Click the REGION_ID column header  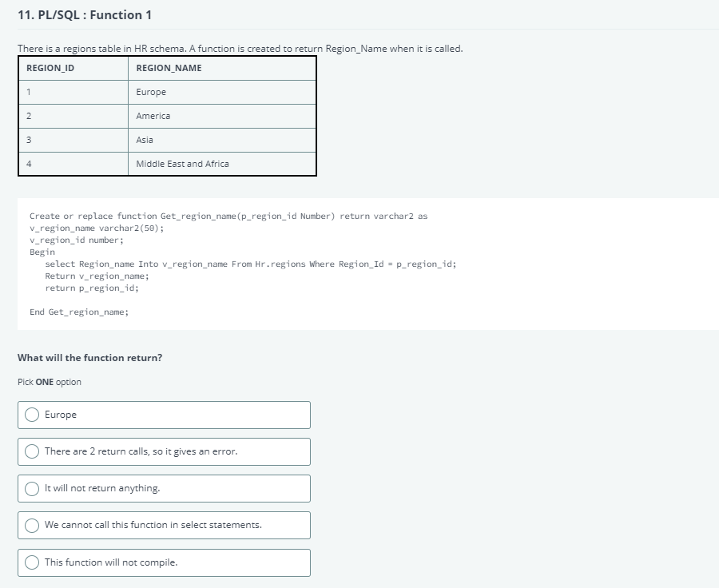tap(73, 69)
